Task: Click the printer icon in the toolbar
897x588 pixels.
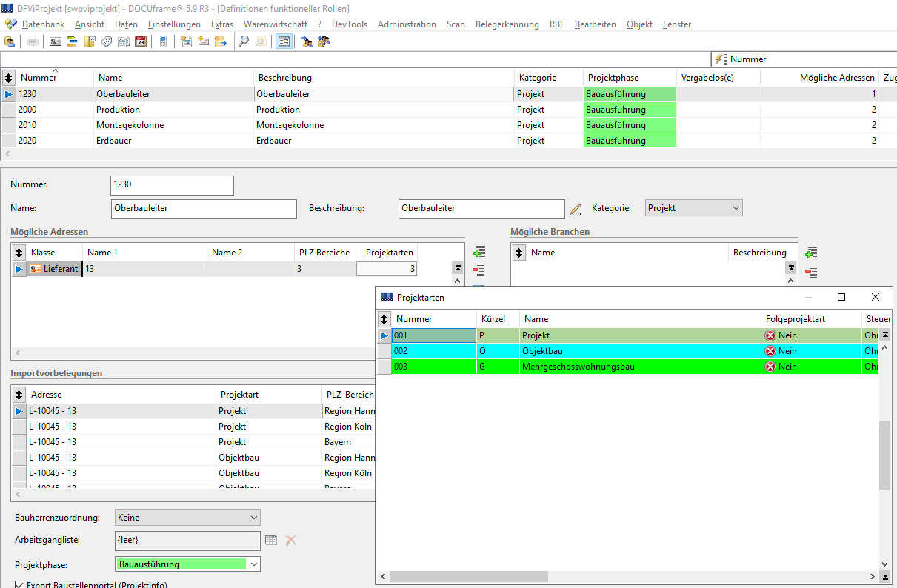Action: 33,41
